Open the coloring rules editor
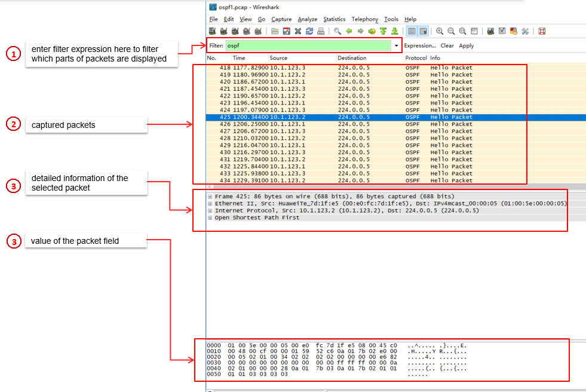Image resolution: width=586 pixels, height=392 pixels. (x=514, y=32)
